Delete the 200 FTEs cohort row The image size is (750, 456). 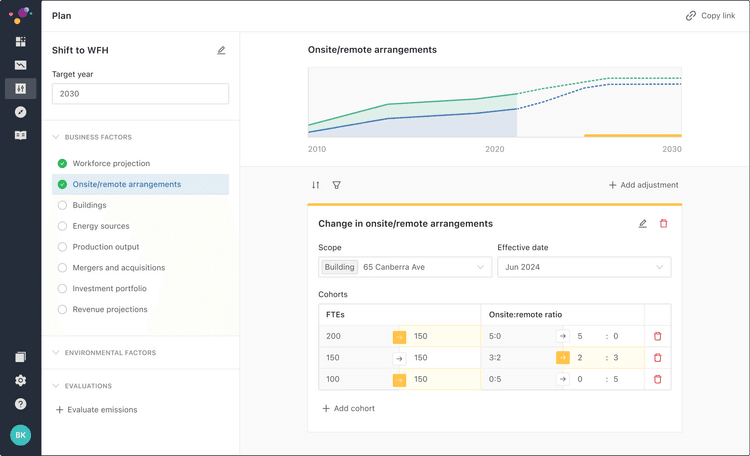pos(657,337)
